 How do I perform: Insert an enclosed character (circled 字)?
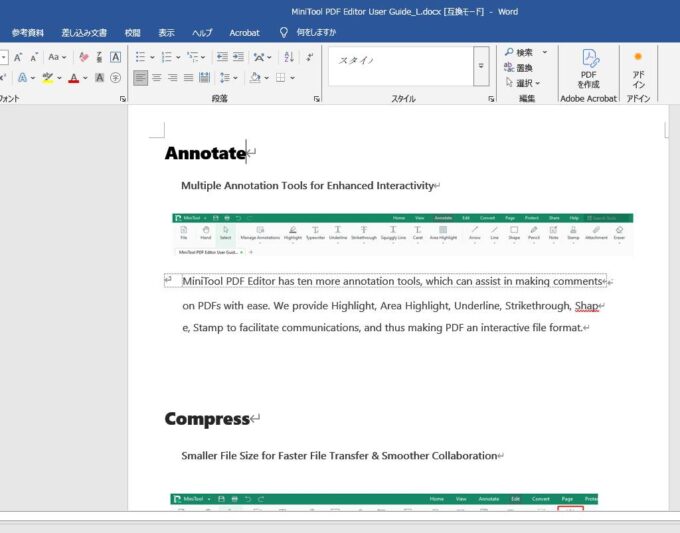click(x=115, y=78)
